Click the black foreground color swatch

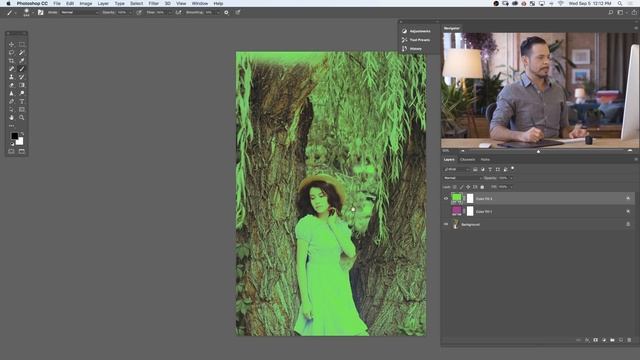click(14, 136)
